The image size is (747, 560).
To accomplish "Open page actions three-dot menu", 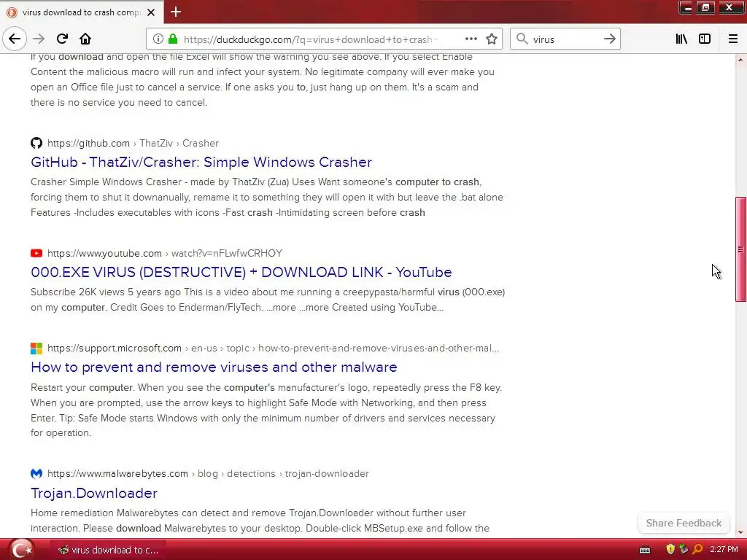I will pyautogui.click(x=471, y=39).
